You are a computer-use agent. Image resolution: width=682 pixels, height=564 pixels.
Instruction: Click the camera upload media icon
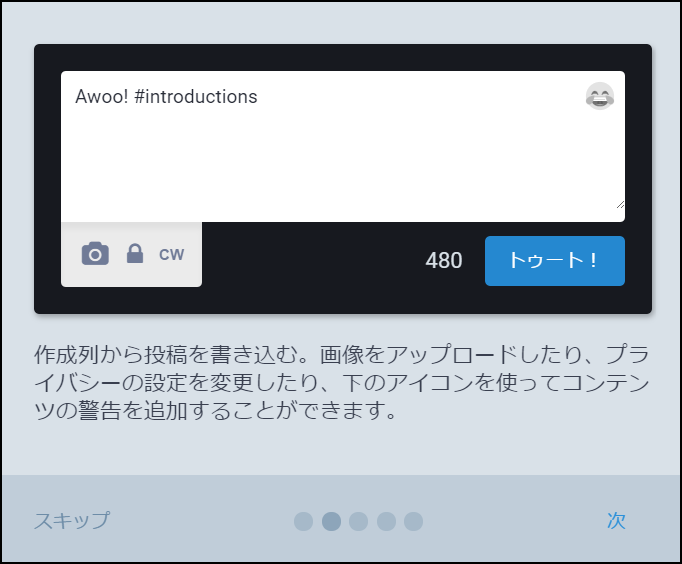coord(95,254)
